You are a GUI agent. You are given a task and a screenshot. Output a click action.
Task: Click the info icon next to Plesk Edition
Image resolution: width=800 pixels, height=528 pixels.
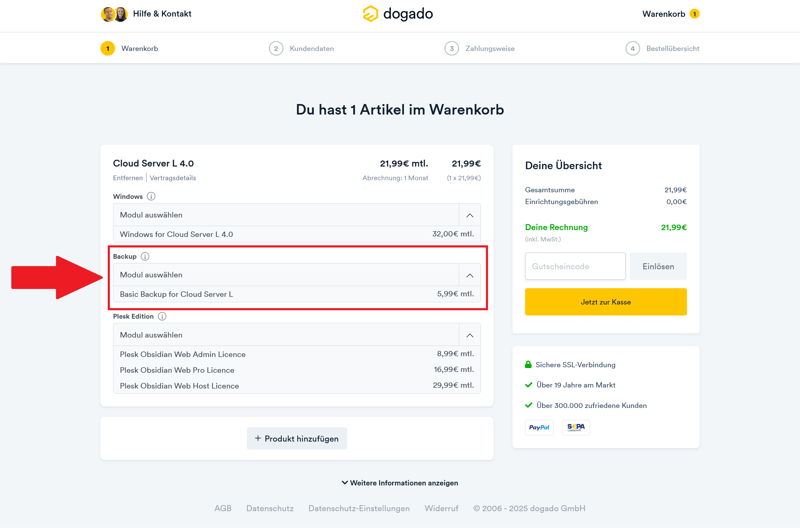click(162, 317)
